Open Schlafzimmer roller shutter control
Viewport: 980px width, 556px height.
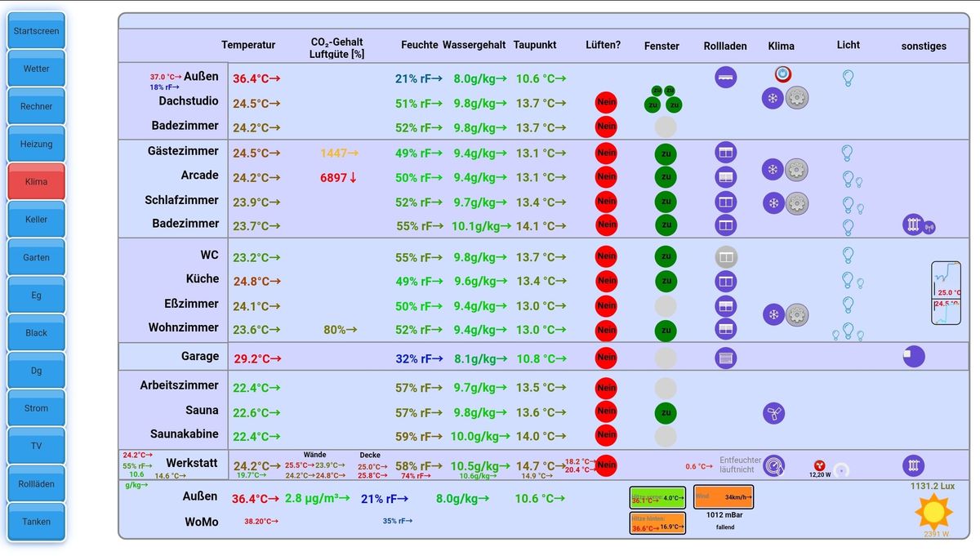point(725,202)
